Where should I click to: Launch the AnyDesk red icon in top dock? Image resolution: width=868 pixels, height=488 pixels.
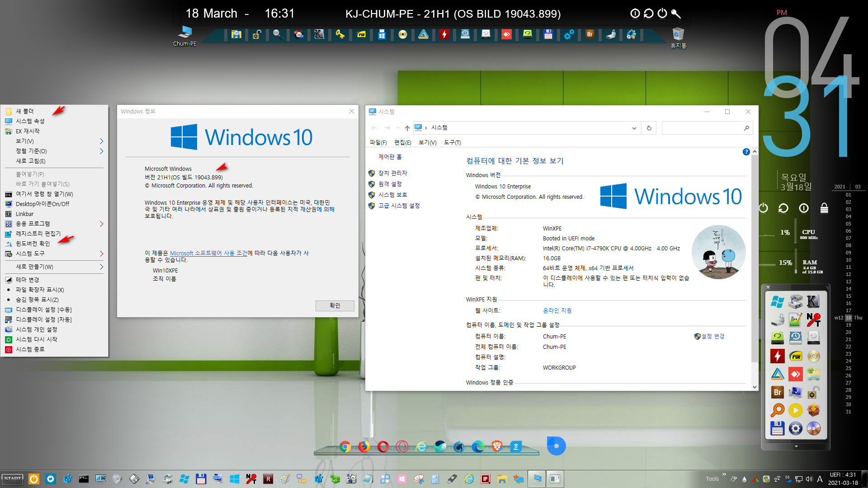506,34
